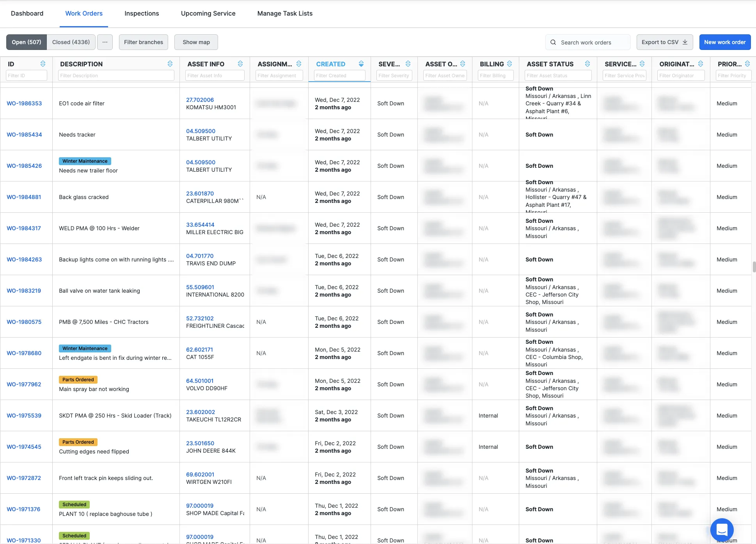Image resolution: width=756 pixels, height=544 pixels.
Task: Click Export to CSV download button
Action: tap(664, 42)
